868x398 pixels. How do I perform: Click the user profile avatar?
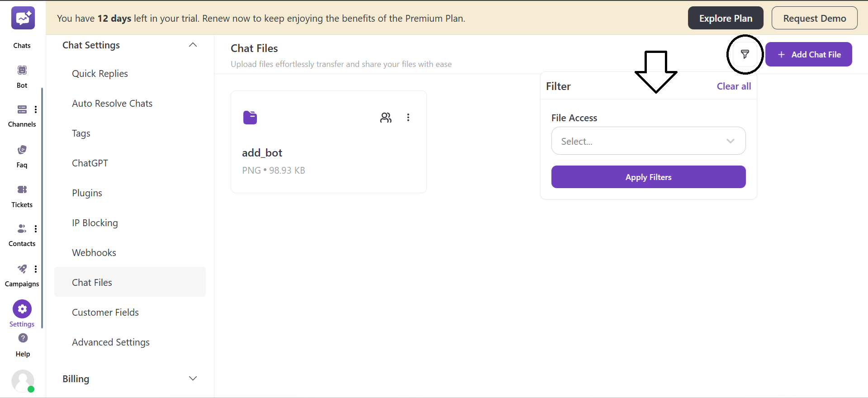pos(23,381)
